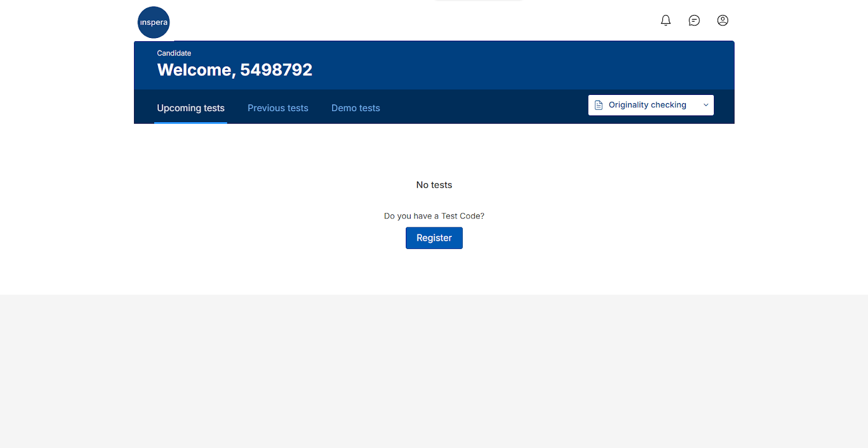Switch to the Demo tests tab
868x448 pixels.
(356, 108)
